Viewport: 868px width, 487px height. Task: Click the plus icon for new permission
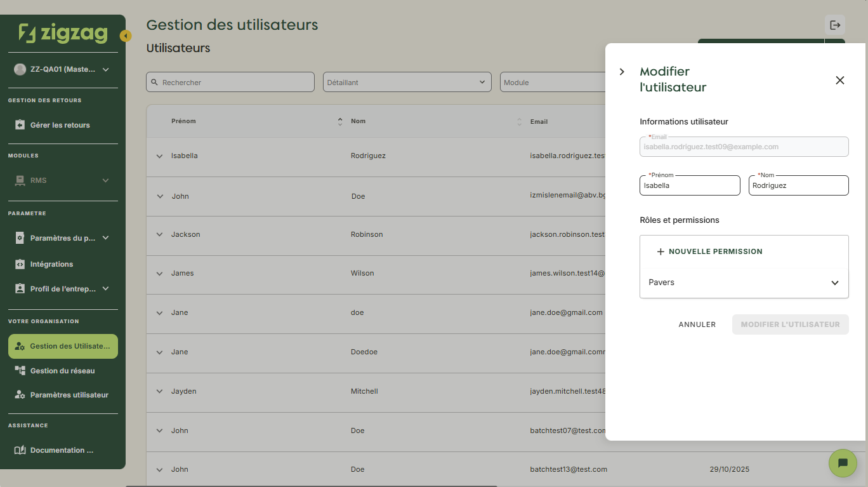tap(661, 251)
